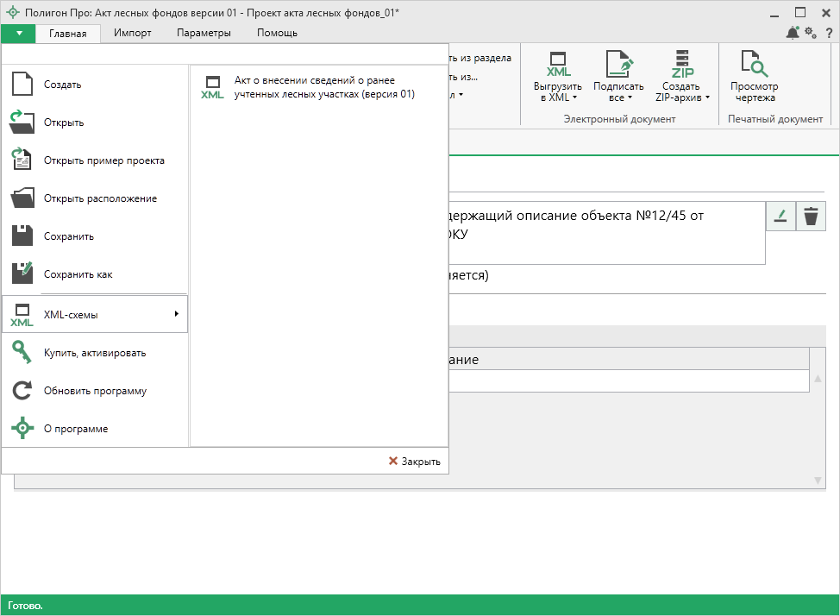
Task: Save project with Сохранить icon
Action: coord(22,236)
